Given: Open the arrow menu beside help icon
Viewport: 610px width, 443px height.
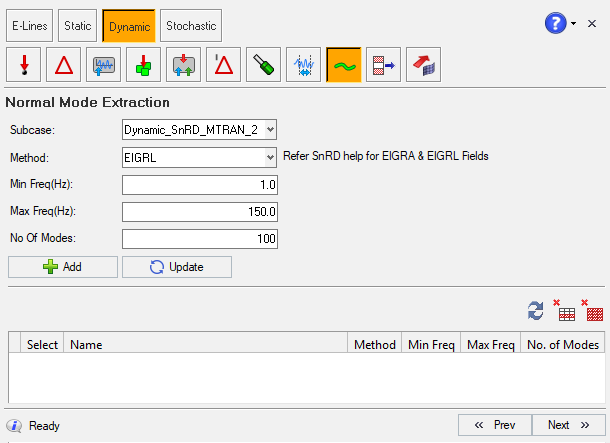Looking at the screenshot, I should [x=574, y=23].
